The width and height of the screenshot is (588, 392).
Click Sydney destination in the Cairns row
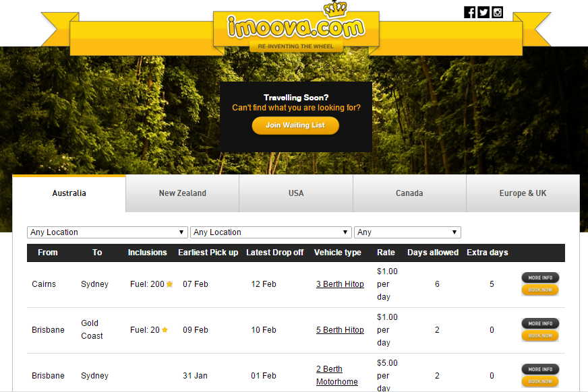click(x=94, y=284)
